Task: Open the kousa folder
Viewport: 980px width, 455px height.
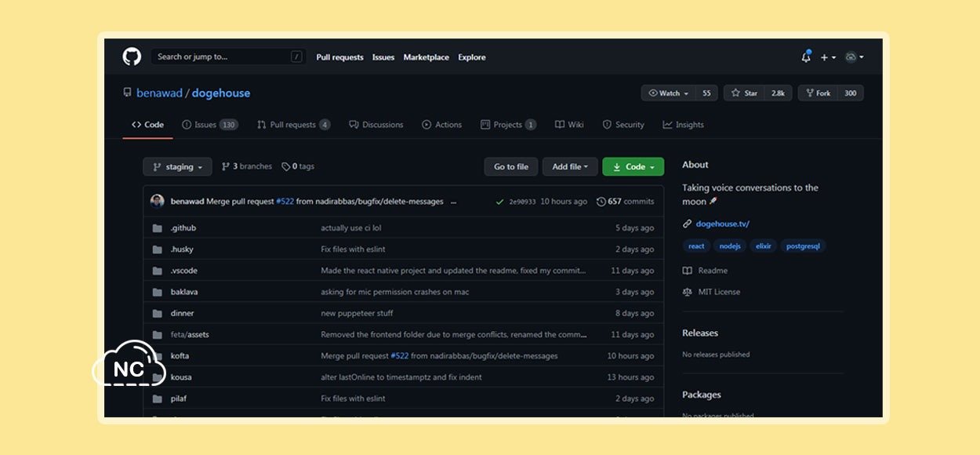Action: pos(181,377)
